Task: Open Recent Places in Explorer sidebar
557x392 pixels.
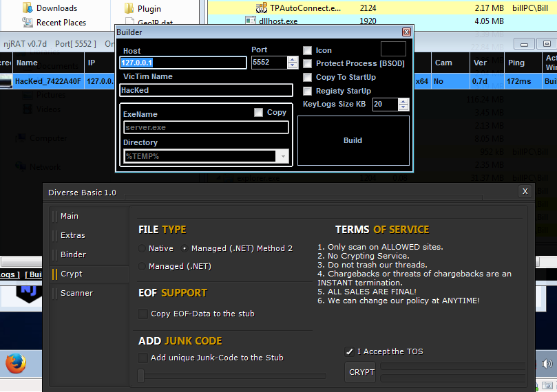Action: point(54,22)
